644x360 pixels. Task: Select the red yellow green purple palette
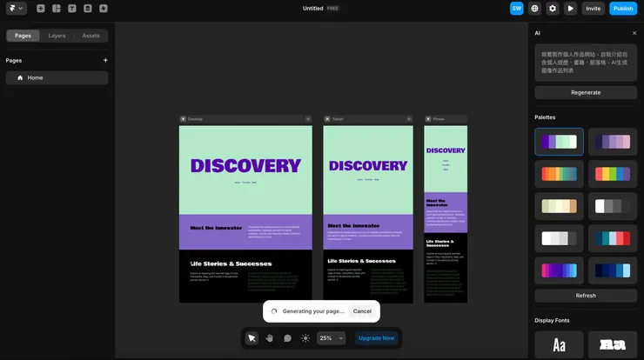(x=613, y=174)
